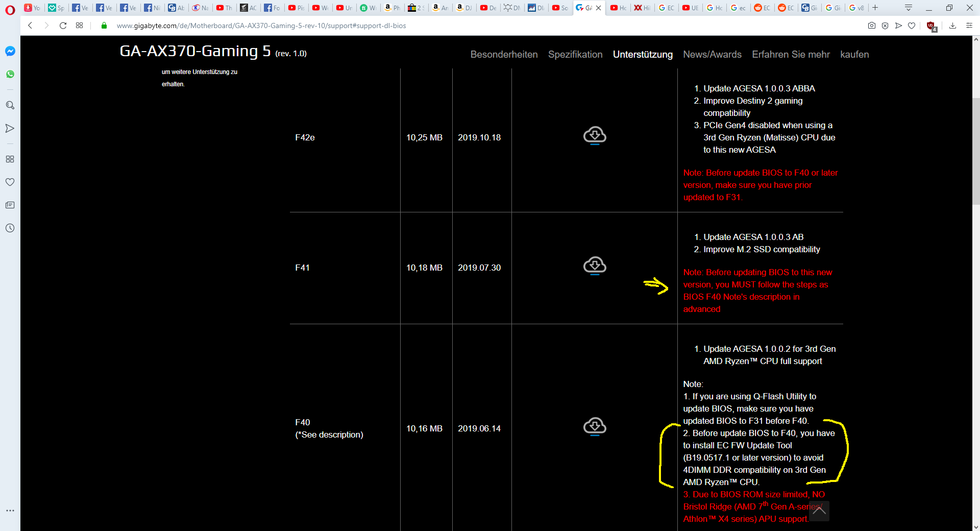This screenshot has width=980, height=531.
Task: Open sidebar search
Action: [x=10, y=105]
